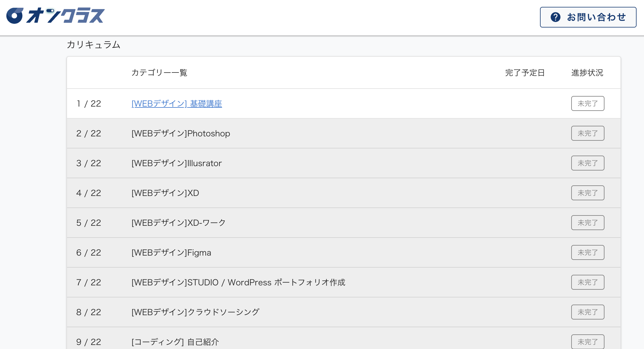Open the [WEBデザイン] 基礎講座 link

click(176, 103)
